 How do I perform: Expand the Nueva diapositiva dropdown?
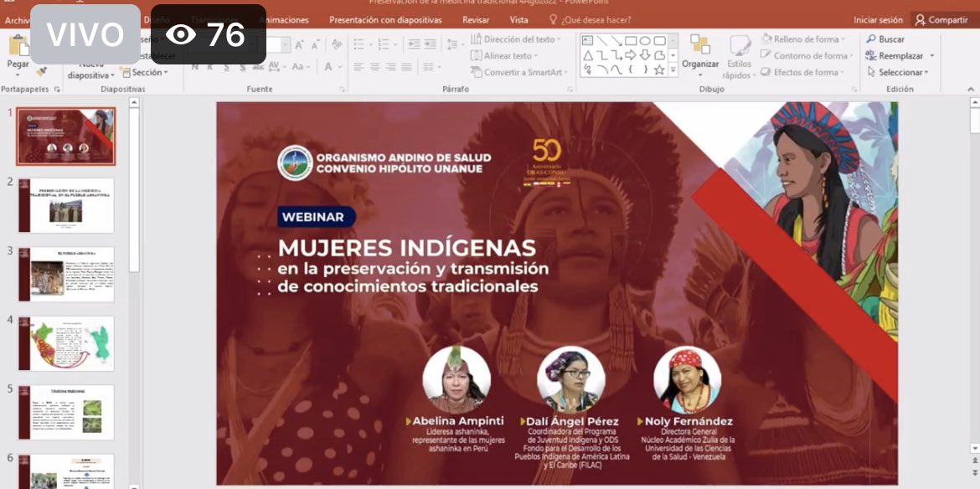point(112,75)
